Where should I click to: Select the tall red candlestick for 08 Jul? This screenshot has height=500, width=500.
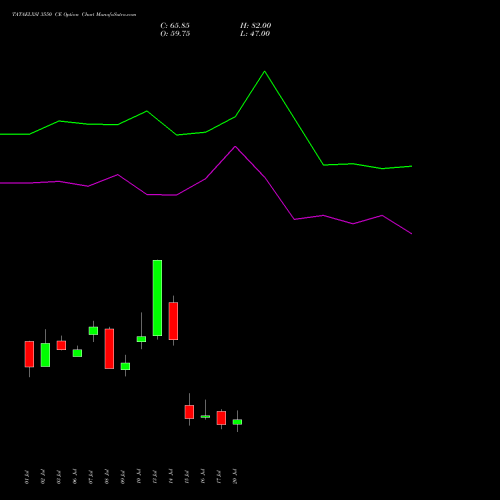109,349
